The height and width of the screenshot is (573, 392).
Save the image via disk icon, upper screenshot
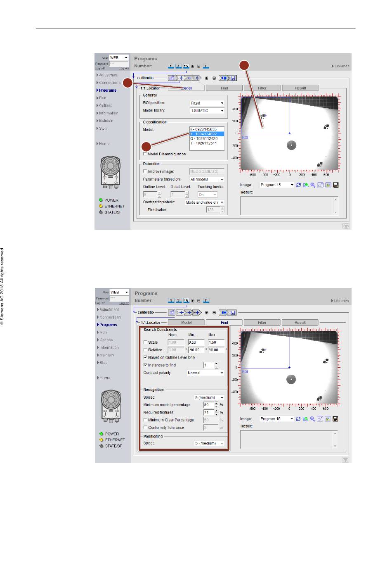pos(335,185)
